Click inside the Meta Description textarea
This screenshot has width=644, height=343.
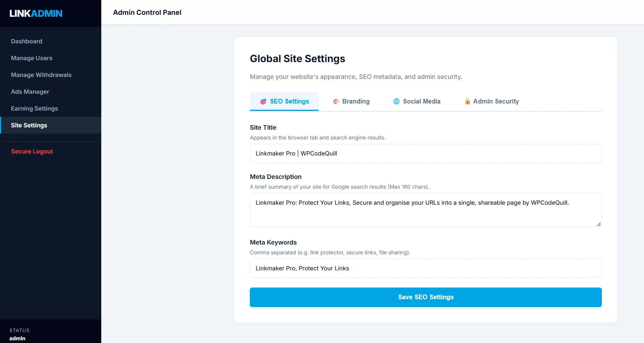click(425, 213)
